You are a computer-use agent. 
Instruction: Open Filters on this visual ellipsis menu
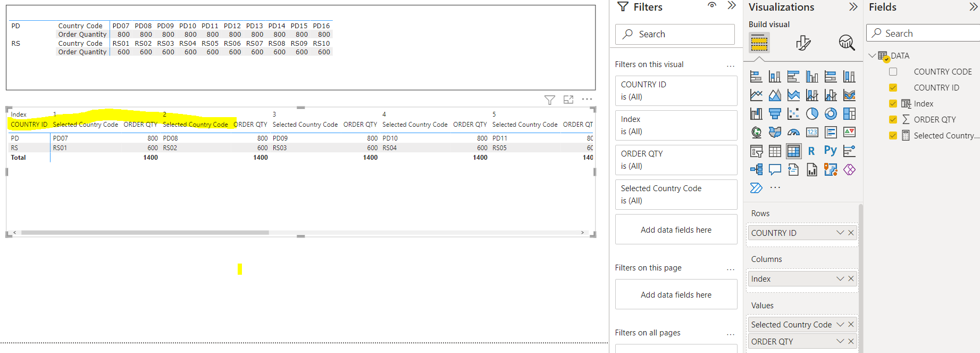[x=731, y=65]
